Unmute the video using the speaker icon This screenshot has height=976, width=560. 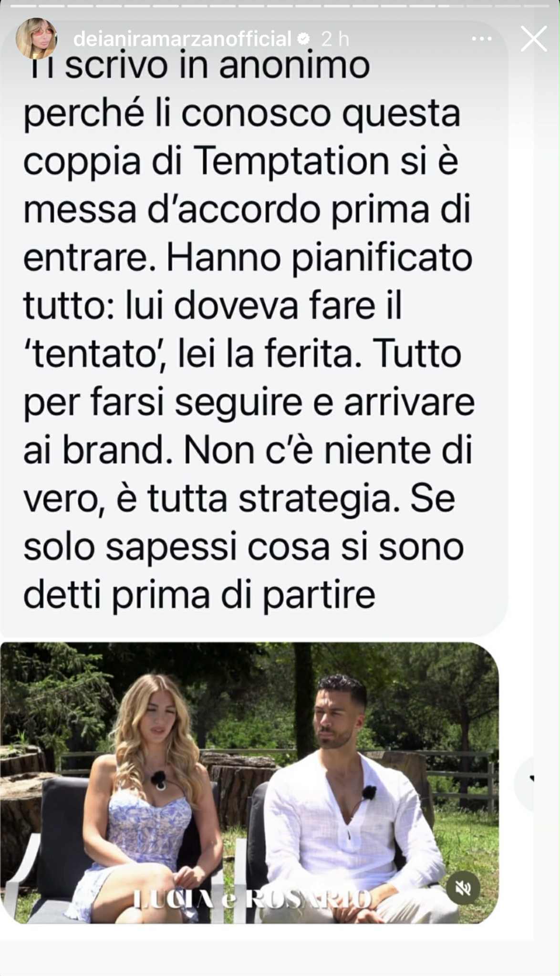coord(463,888)
